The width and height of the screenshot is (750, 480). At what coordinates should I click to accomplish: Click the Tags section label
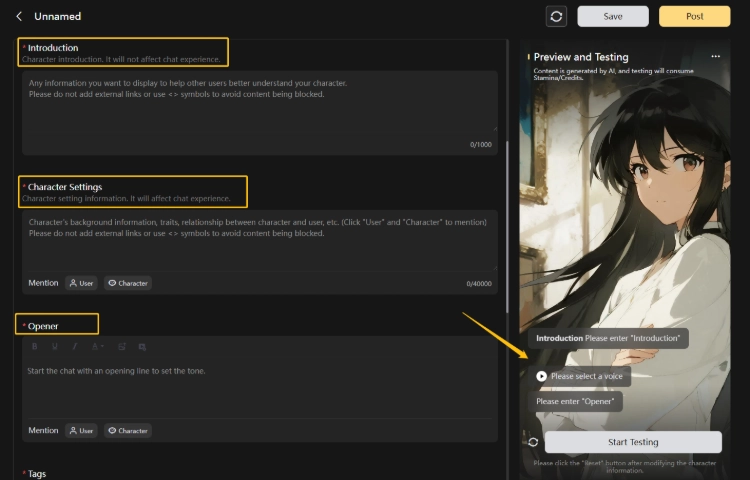[36, 473]
